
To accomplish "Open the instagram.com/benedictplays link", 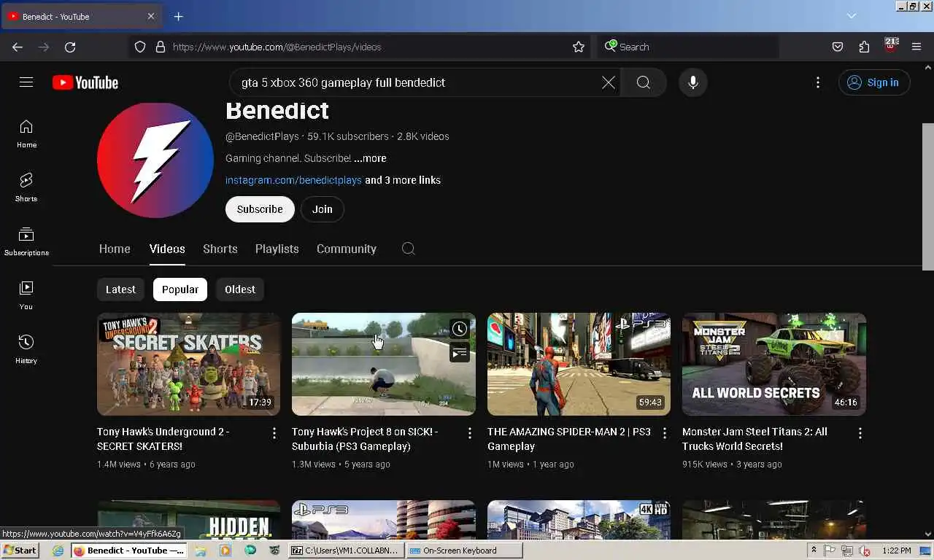I will point(293,180).
